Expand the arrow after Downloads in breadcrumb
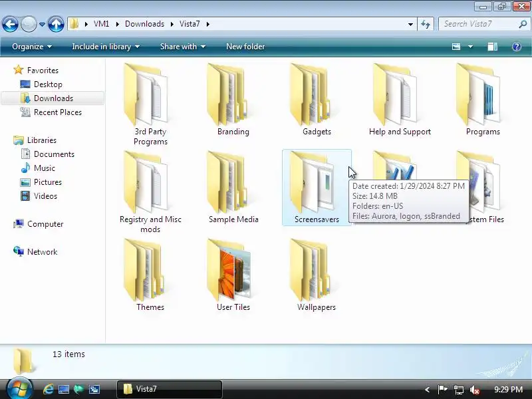 172,24
